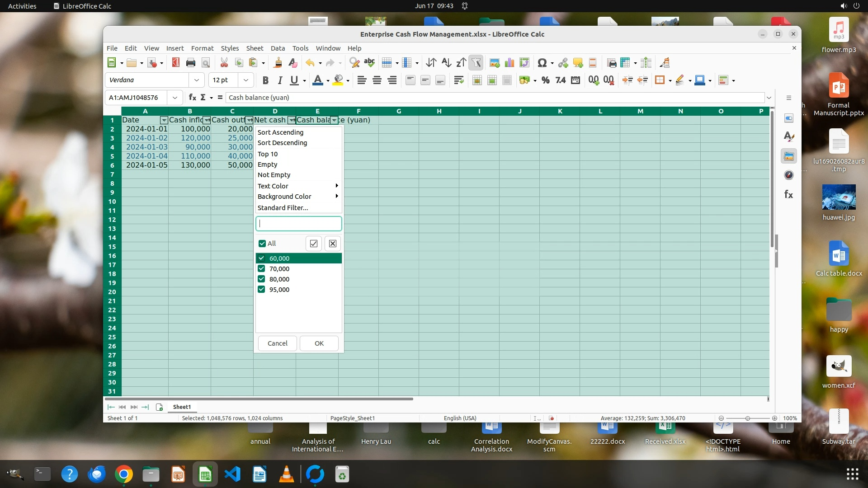Screen dimensions: 868x488
Task: Click the Sort Ascending toolbar icon
Action: pyautogui.click(x=446, y=63)
